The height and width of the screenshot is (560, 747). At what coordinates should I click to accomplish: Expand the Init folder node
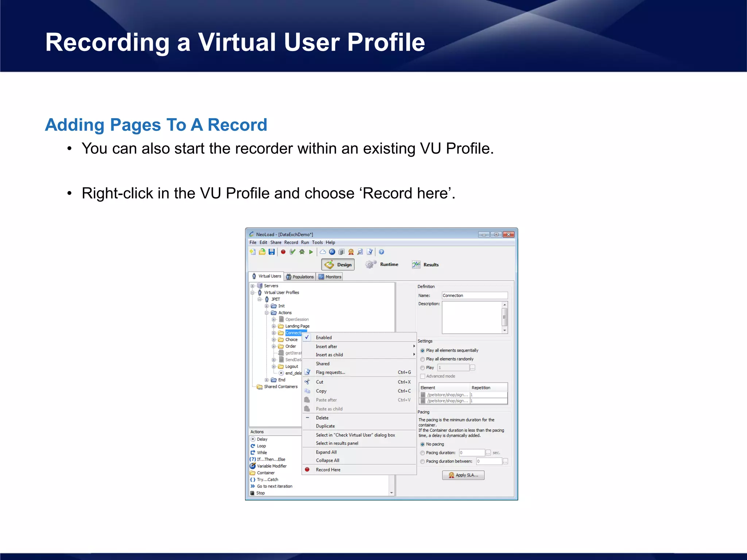(267, 306)
